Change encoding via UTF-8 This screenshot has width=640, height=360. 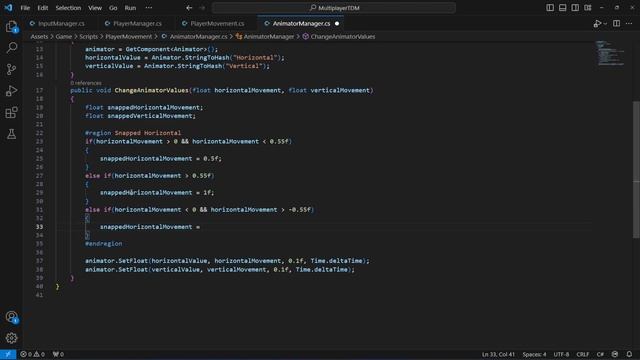(x=561, y=354)
